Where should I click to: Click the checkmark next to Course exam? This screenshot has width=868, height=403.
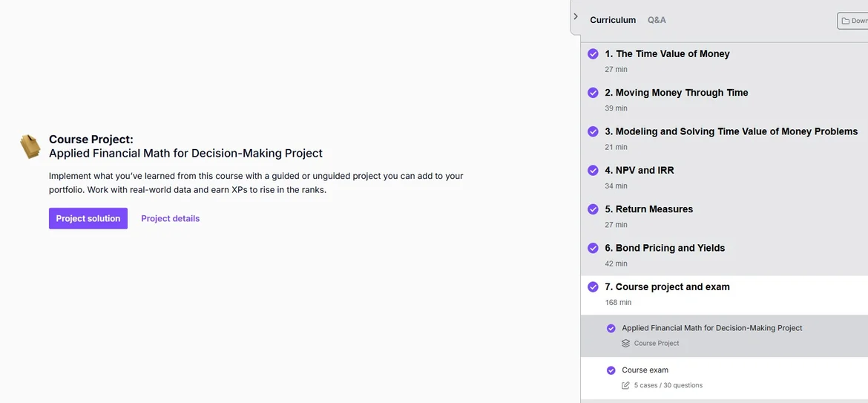point(611,370)
